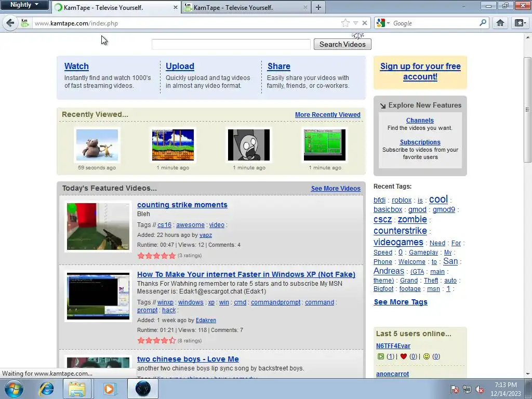Click the Search Videos button
This screenshot has width=532, height=399.
(x=342, y=44)
